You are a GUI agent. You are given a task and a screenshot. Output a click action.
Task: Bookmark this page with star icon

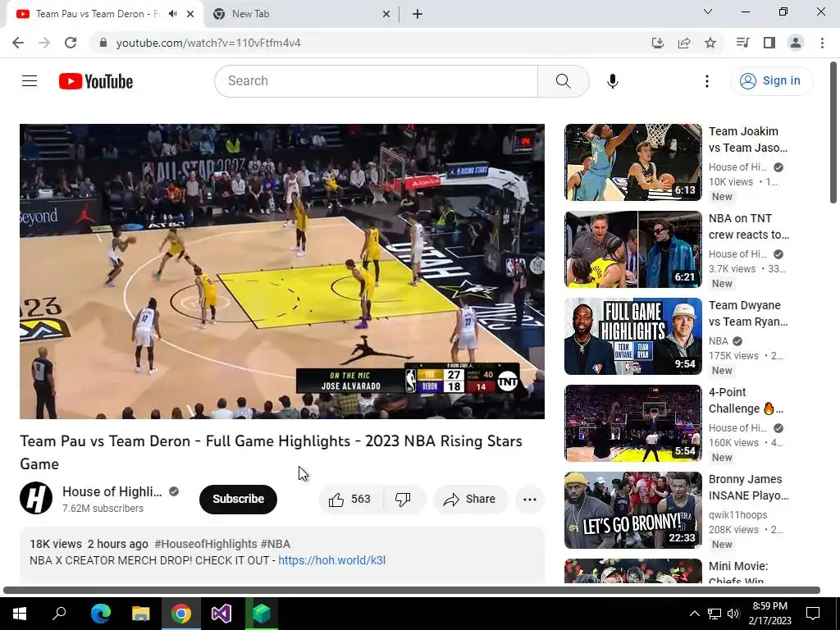point(710,43)
